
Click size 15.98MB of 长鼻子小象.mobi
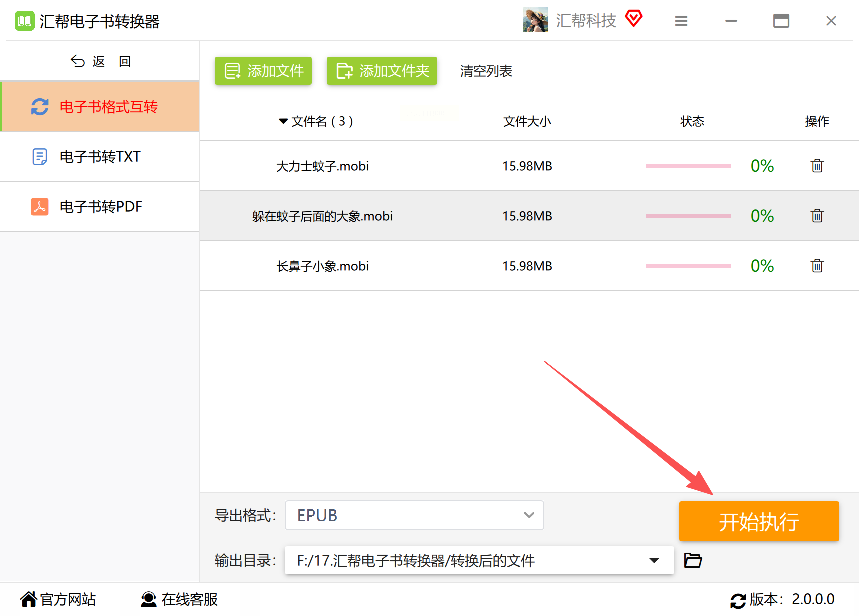[x=527, y=266]
